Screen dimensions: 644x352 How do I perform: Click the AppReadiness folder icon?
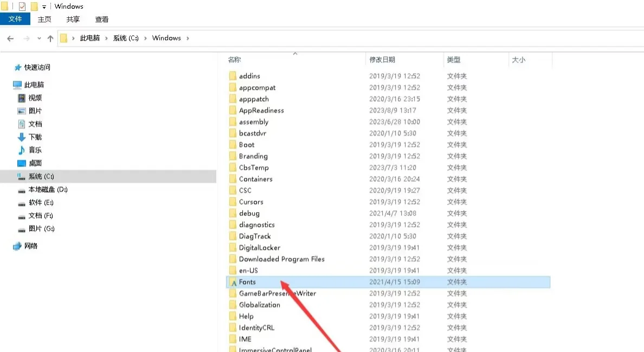pyautogui.click(x=233, y=111)
